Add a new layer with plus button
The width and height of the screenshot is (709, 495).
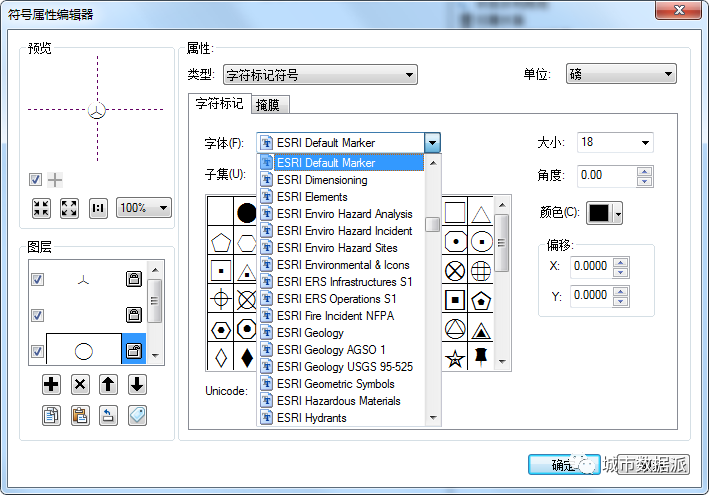[51, 385]
